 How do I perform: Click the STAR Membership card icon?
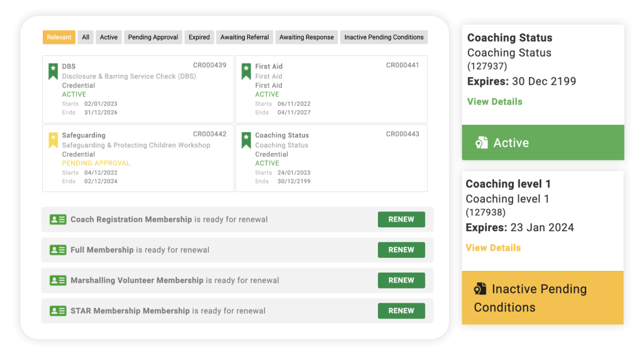click(58, 311)
